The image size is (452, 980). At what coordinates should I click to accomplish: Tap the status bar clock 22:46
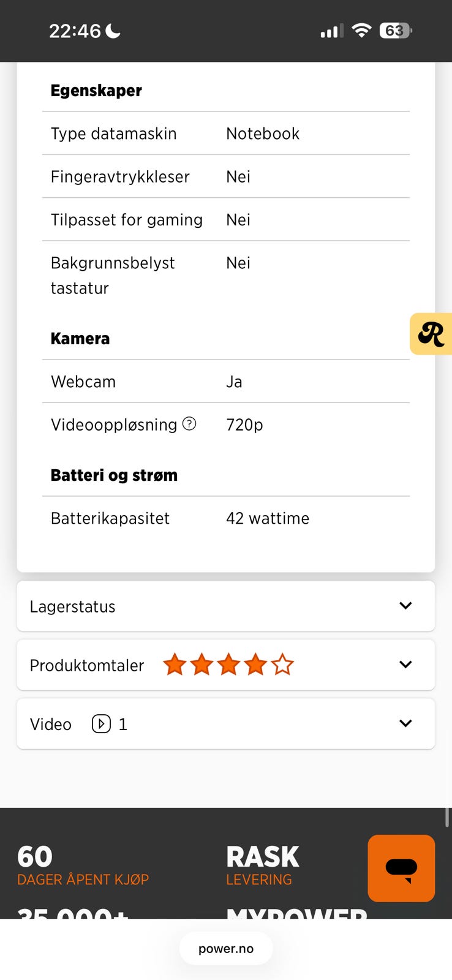tap(75, 31)
